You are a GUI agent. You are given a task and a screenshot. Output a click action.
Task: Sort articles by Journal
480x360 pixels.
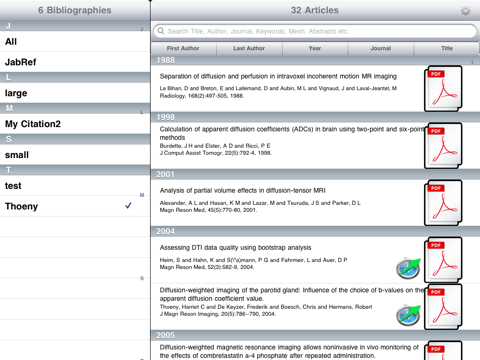(x=381, y=48)
